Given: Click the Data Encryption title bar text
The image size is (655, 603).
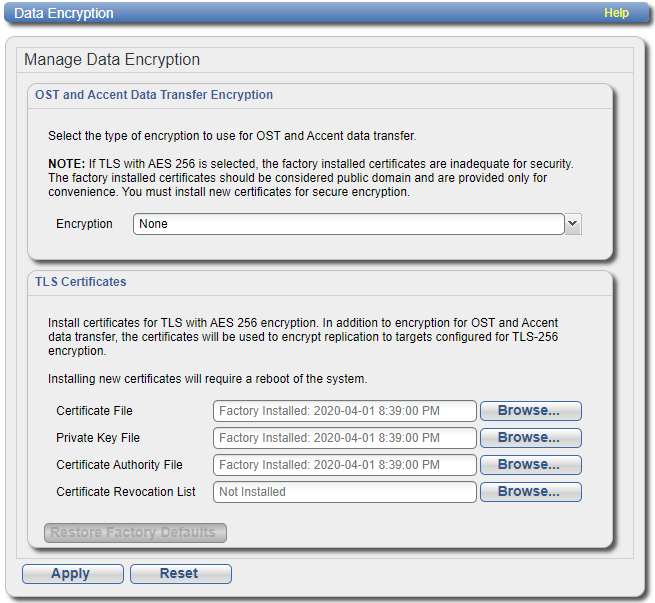Looking at the screenshot, I should tap(64, 14).
